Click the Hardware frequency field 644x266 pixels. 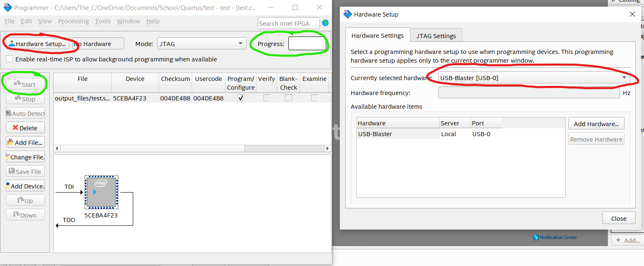(x=529, y=93)
